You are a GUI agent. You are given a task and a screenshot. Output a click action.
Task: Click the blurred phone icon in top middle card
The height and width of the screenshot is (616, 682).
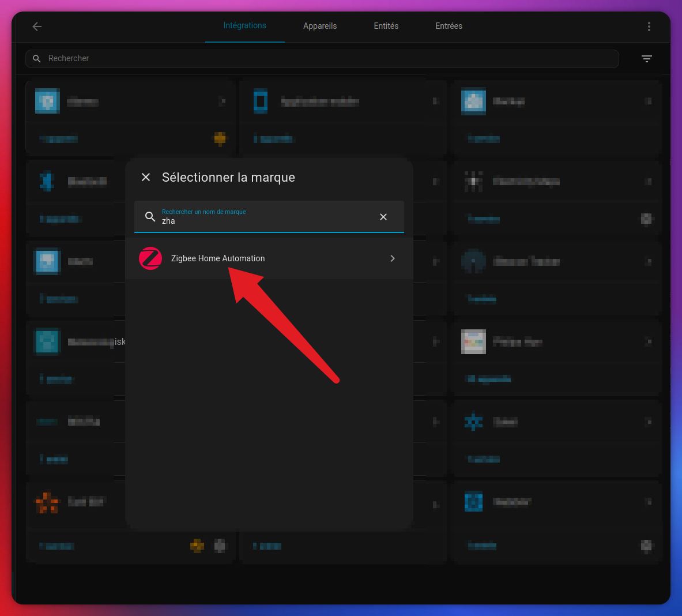click(261, 102)
